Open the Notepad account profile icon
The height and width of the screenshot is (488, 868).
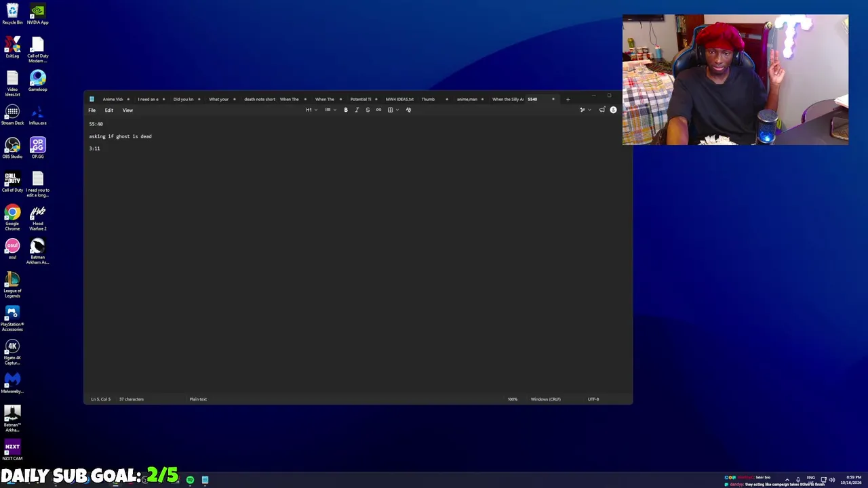pos(613,110)
